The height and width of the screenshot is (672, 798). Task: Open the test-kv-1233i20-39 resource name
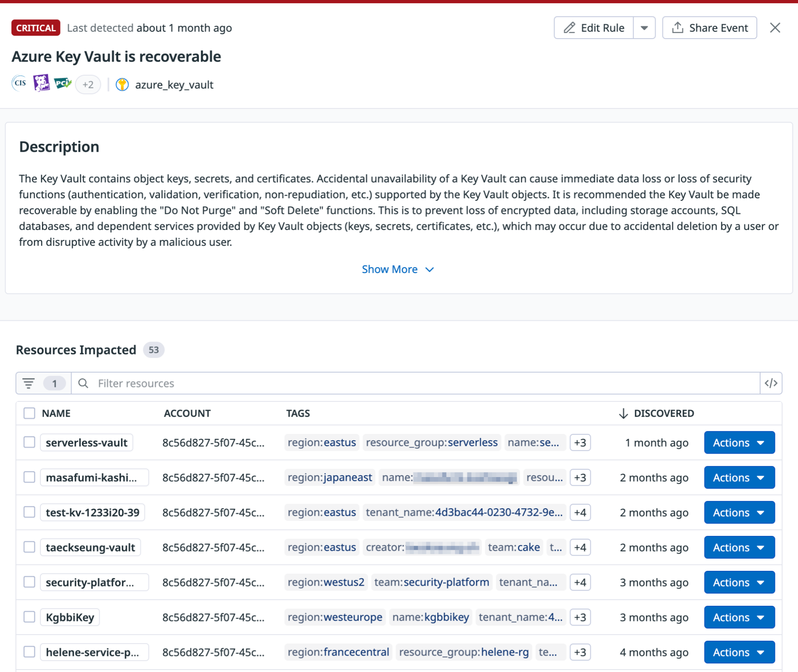pos(93,512)
